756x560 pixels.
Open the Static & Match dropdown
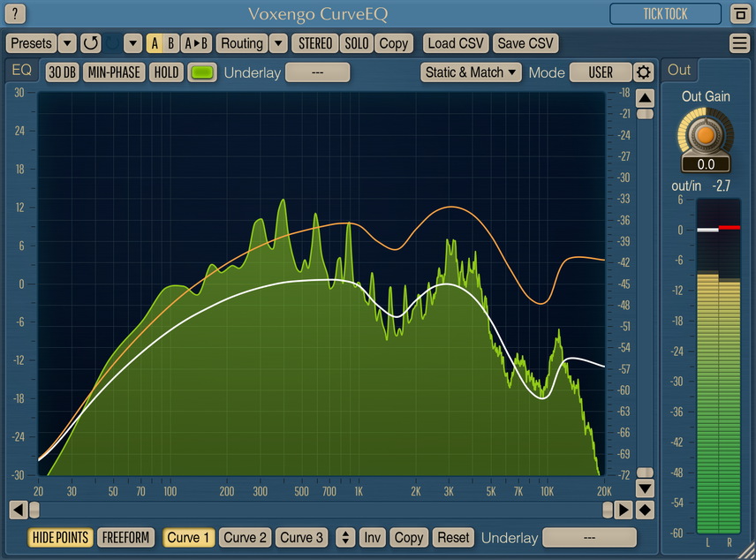point(471,72)
